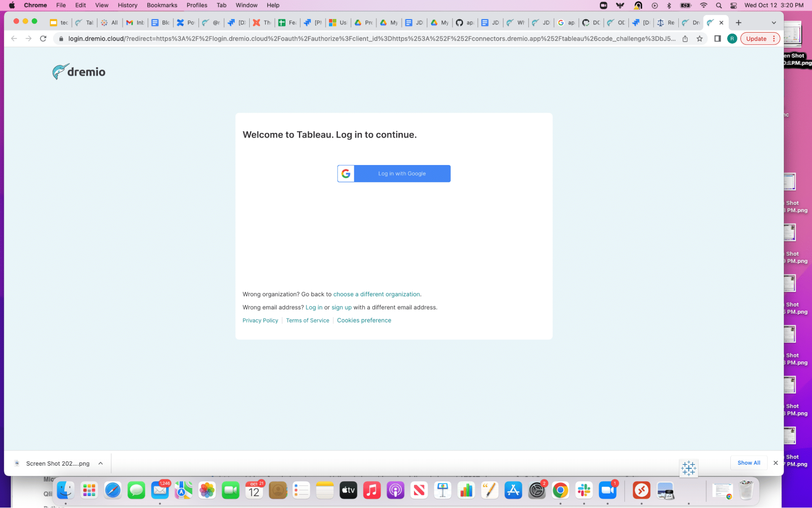Screen dimensions: 812x508
Task: Launch the Chrome Dock icon
Action: [x=561, y=490]
